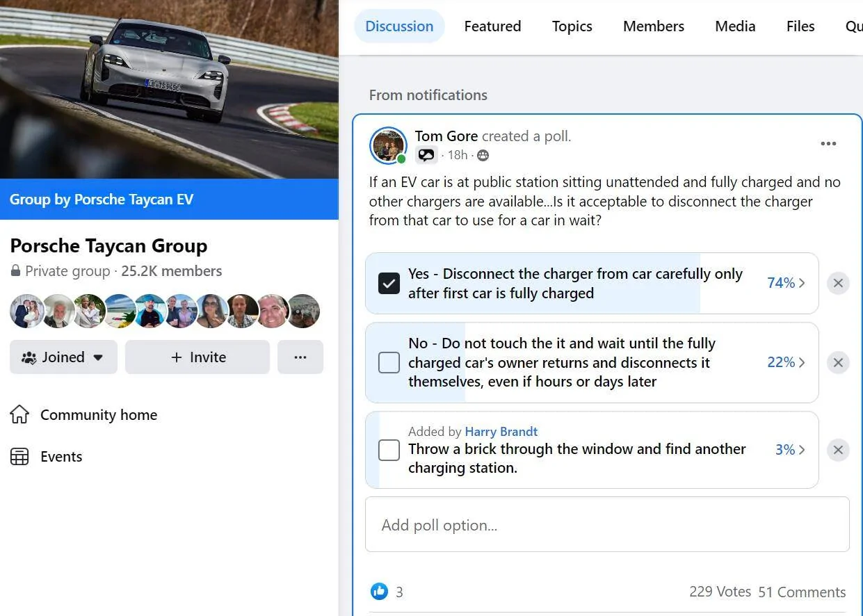Click the Add poll option field
The height and width of the screenshot is (616, 863).
pyautogui.click(x=607, y=525)
